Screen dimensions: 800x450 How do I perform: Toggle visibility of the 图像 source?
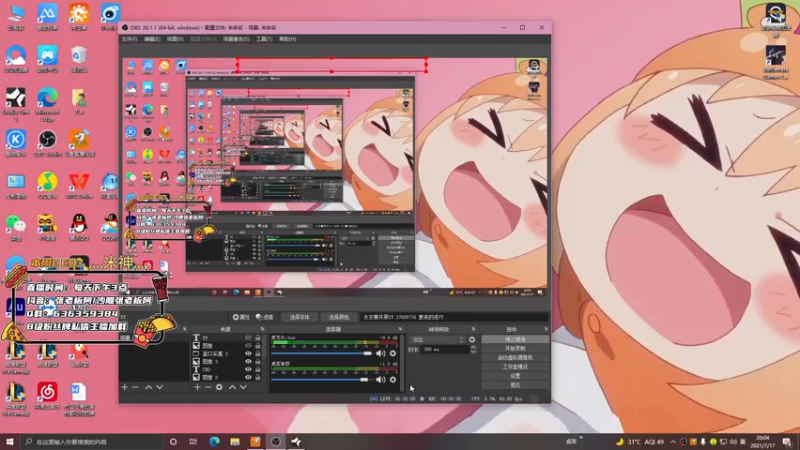[x=248, y=346]
